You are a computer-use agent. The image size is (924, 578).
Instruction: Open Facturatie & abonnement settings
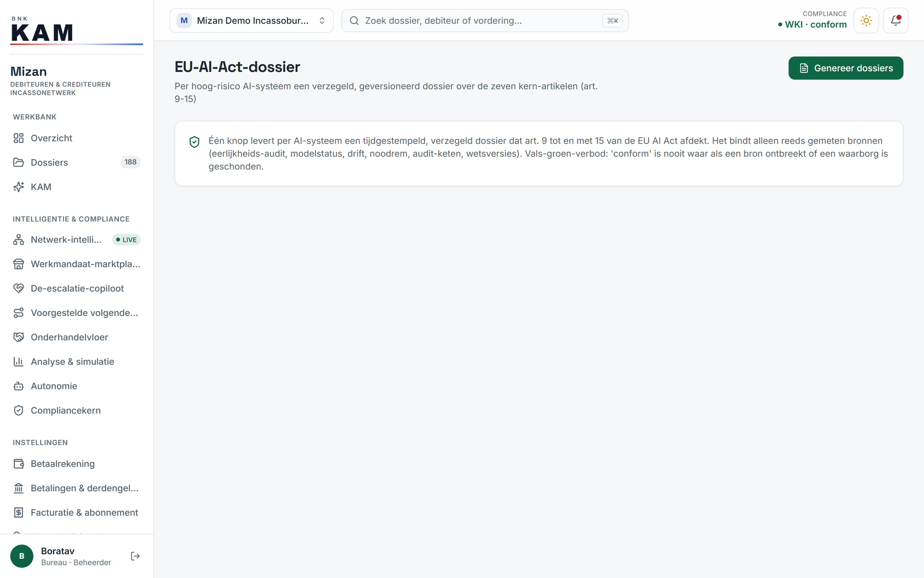click(x=77, y=512)
